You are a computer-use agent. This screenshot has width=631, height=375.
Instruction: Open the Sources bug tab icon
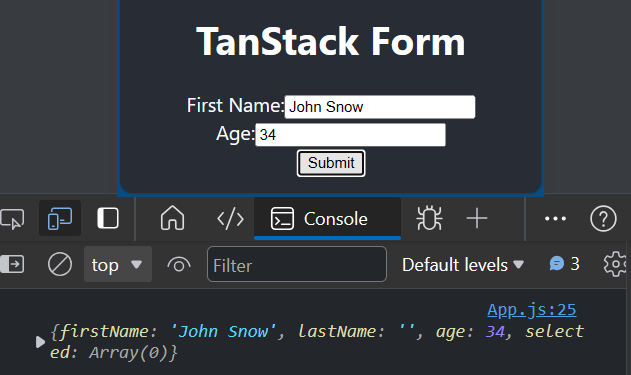[429, 218]
